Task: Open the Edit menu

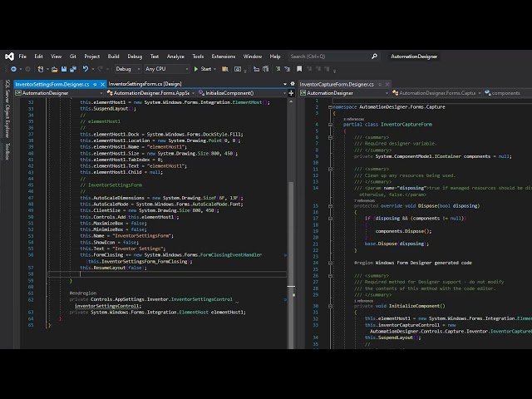Action: (x=39, y=57)
